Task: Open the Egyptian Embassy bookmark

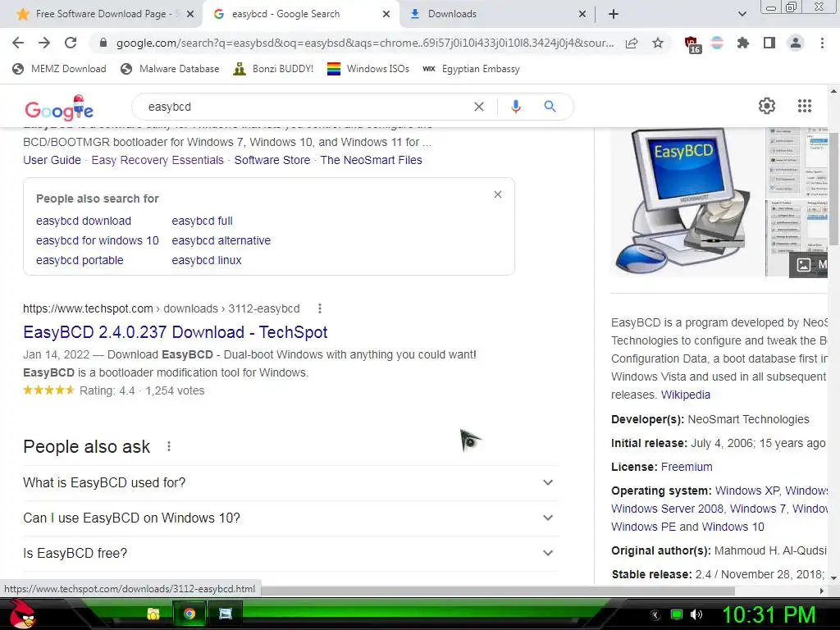Action: pos(471,69)
